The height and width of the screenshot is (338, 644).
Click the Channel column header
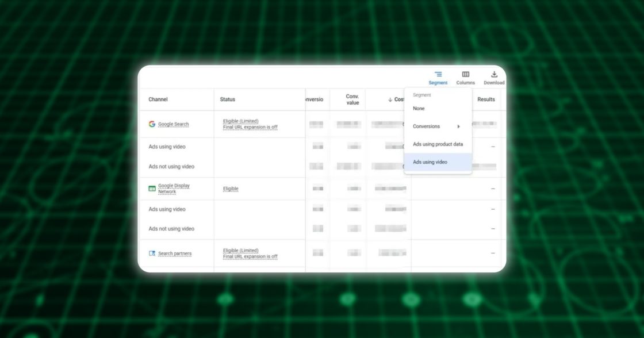click(x=158, y=99)
